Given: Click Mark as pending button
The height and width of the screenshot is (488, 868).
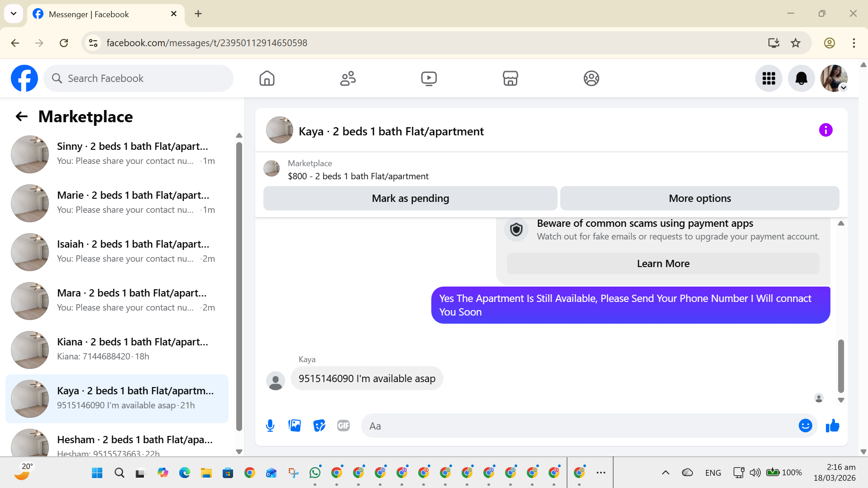Looking at the screenshot, I should [410, 198].
